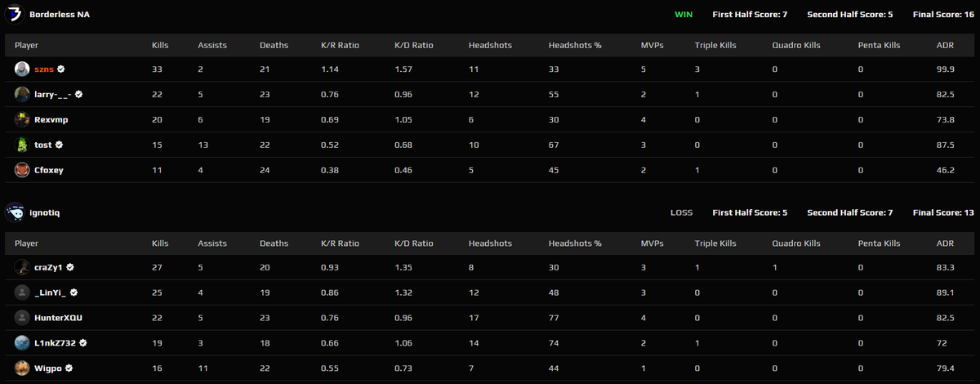Click the verified badge next to szns
Image resolution: width=980 pixels, height=384 pixels.
tap(61, 69)
